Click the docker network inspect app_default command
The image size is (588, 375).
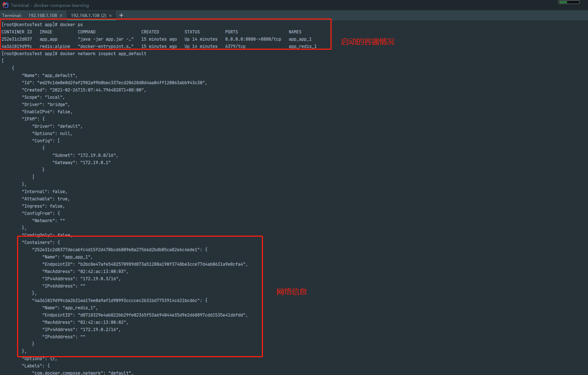point(103,54)
